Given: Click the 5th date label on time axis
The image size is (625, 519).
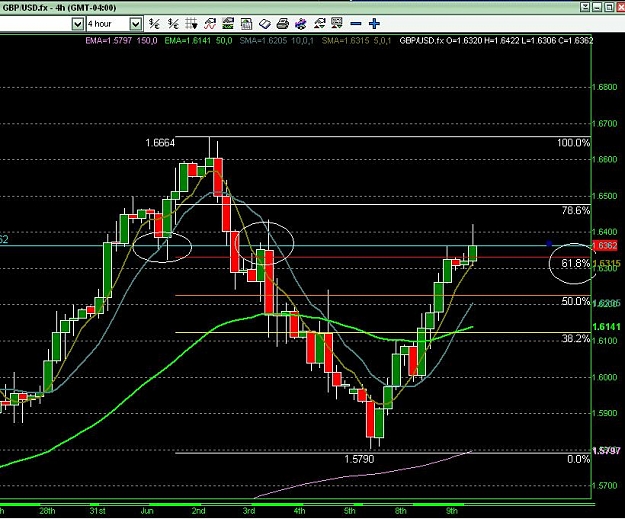Looking at the screenshot, I should [350, 511].
